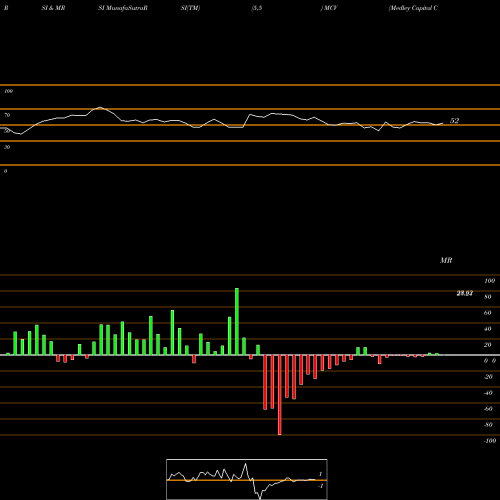Open the mini overview chart at the bottom

coord(247,479)
